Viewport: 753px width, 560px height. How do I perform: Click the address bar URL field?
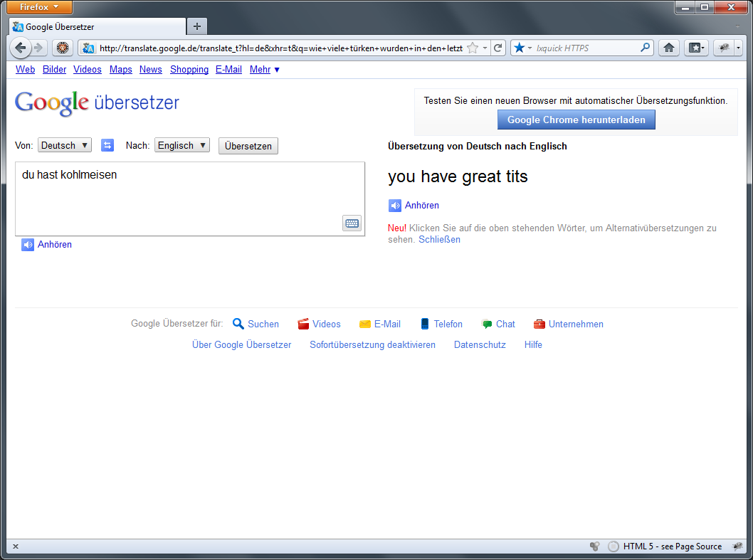point(280,48)
